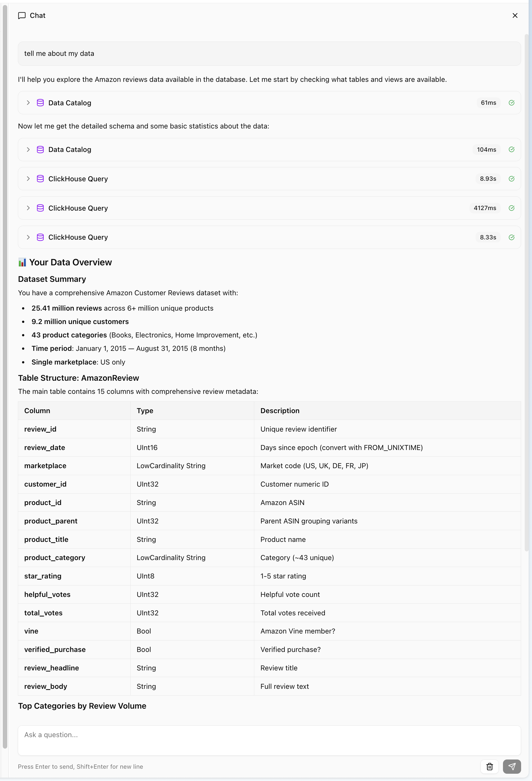Viewport: 532px width, 781px height.
Task: Click the 104ms duration badge
Action: [486, 149]
